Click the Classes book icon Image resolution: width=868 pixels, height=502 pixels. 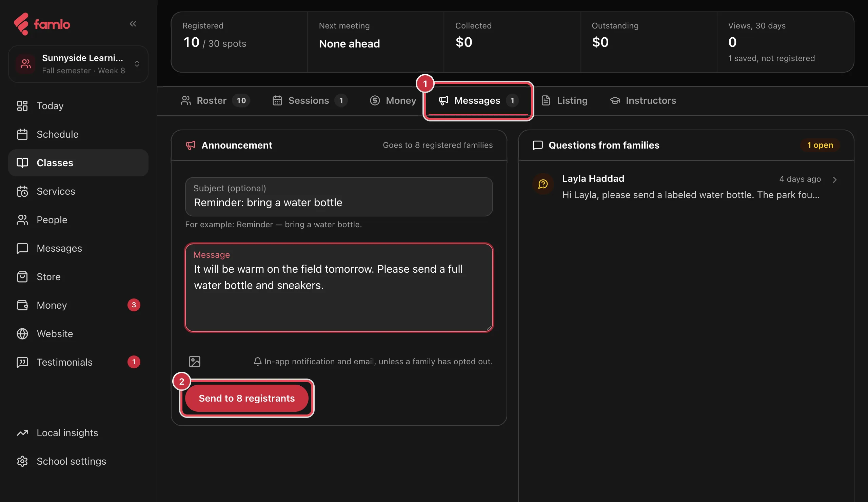tap(22, 162)
